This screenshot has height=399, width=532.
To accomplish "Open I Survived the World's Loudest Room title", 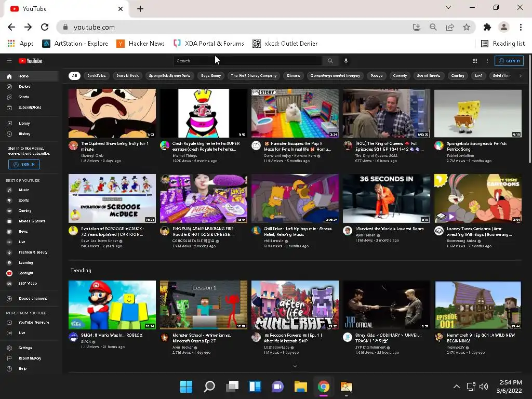I will [x=390, y=229].
